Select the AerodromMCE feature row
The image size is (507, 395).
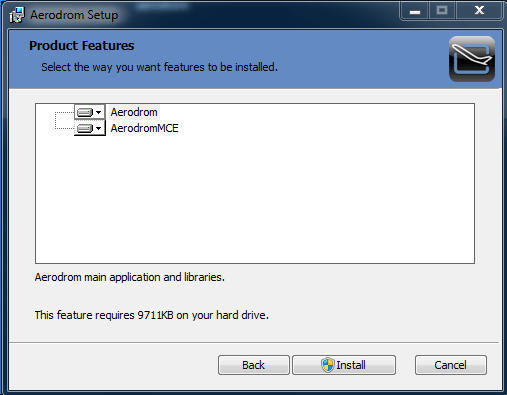pos(144,128)
